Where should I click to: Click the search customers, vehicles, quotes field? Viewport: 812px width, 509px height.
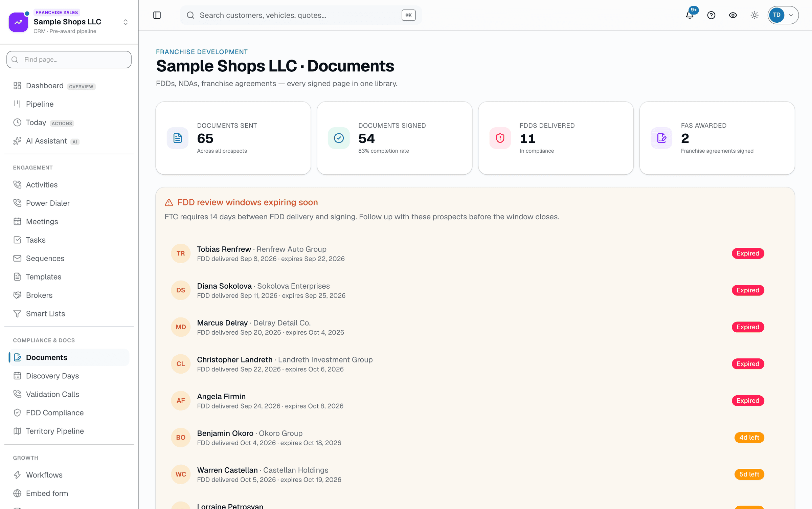pyautogui.click(x=300, y=15)
